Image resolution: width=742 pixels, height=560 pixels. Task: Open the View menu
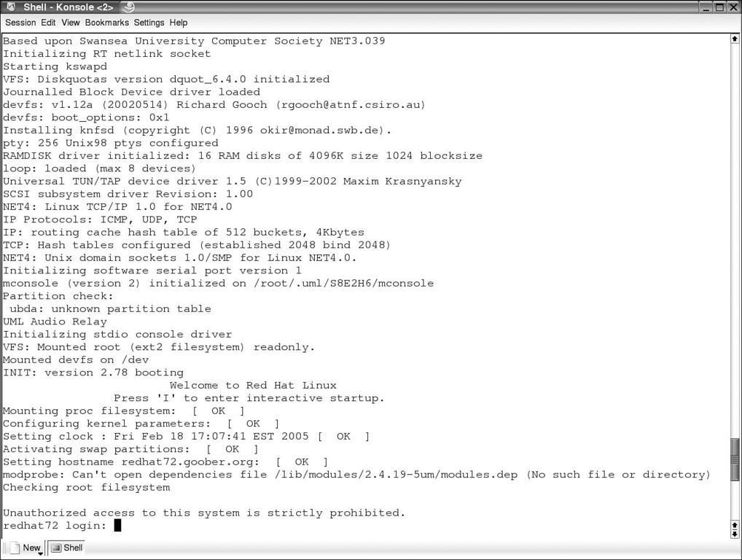tap(71, 23)
